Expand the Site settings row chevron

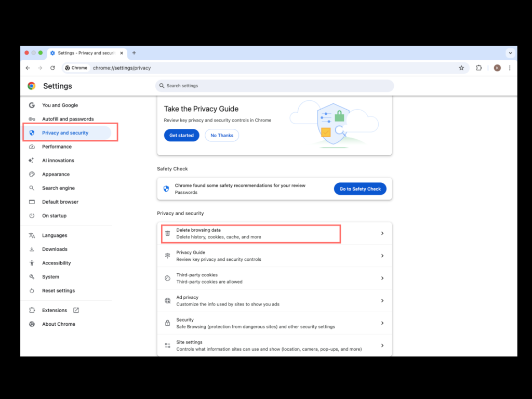coord(382,345)
